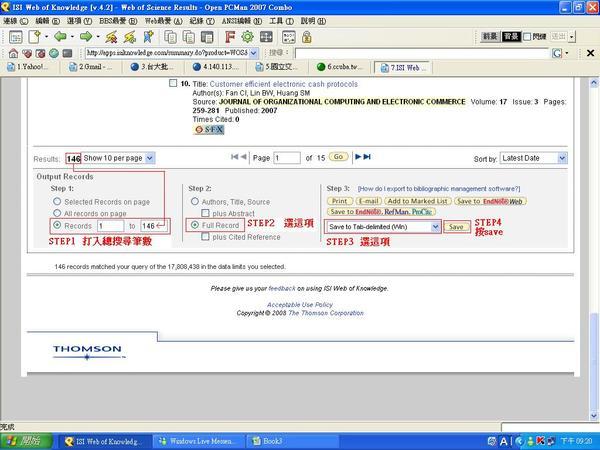Click the pushpin bookmark toolbar icon
Image resolution: width=600 pixels, height=450 pixels.
coord(148,37)
